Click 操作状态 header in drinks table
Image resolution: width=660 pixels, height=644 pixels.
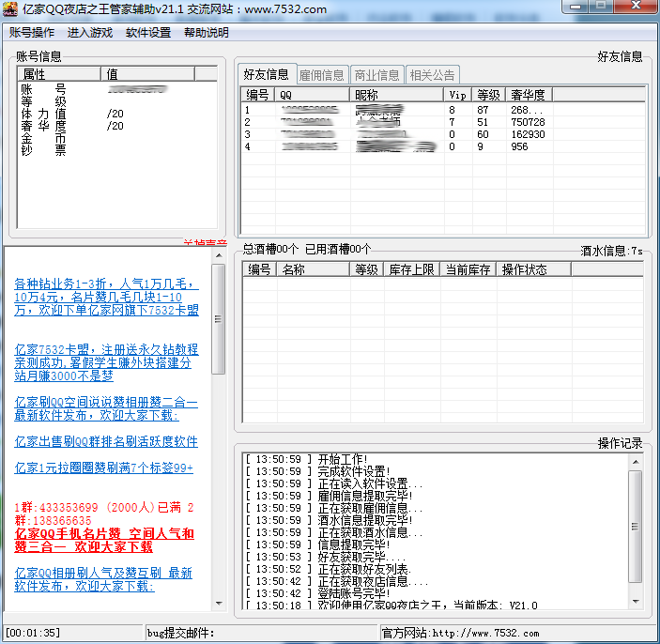pyautogui.click(x=533, y=269)
